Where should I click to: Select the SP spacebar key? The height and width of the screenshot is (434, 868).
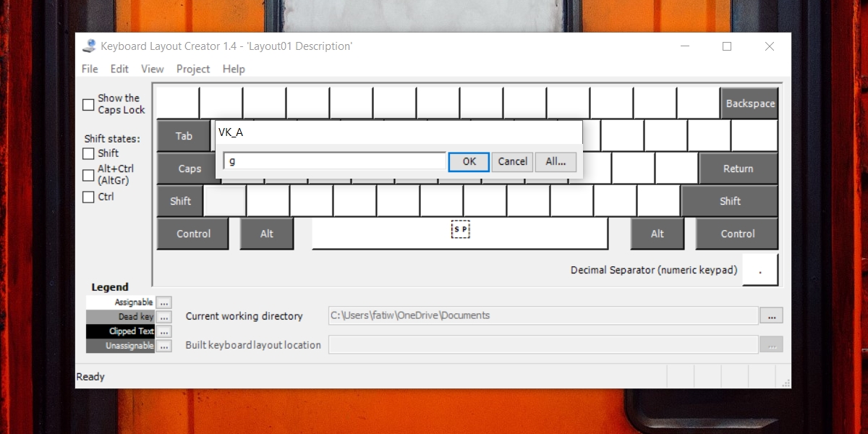click(x=460, y=229)
